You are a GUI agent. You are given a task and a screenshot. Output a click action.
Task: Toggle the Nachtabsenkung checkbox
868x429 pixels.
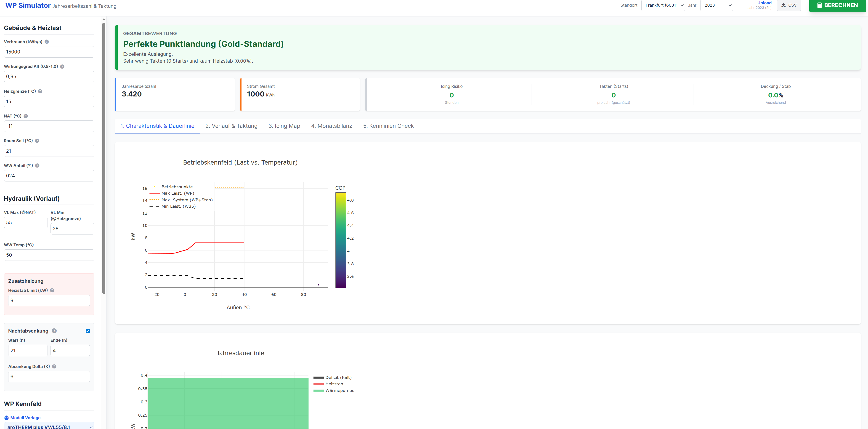[x=88, y=331]
